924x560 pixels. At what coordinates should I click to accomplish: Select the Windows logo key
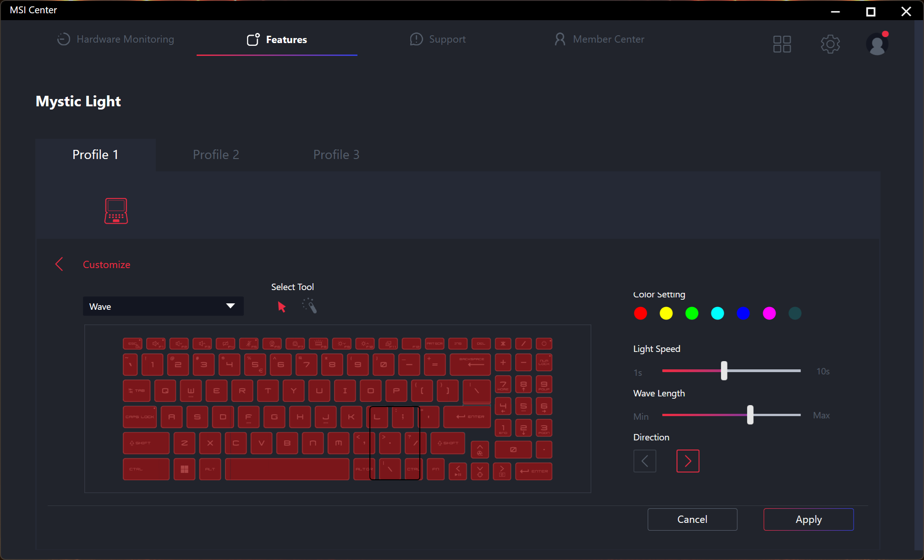(x=184, y=469)
